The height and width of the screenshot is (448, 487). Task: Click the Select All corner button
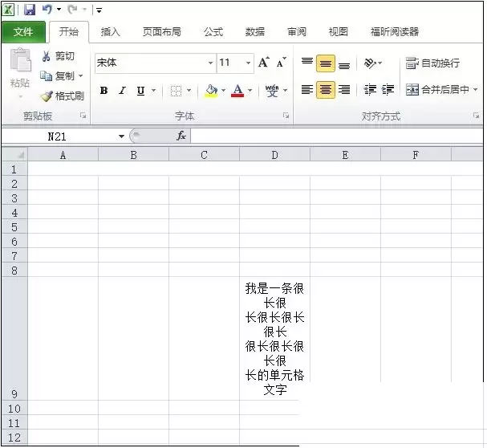[x=14, y=154]
